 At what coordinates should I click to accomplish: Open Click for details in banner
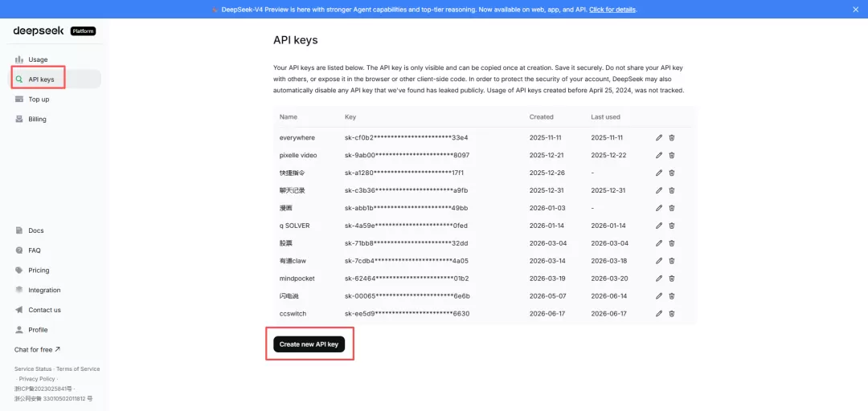(x=612, y=10)
